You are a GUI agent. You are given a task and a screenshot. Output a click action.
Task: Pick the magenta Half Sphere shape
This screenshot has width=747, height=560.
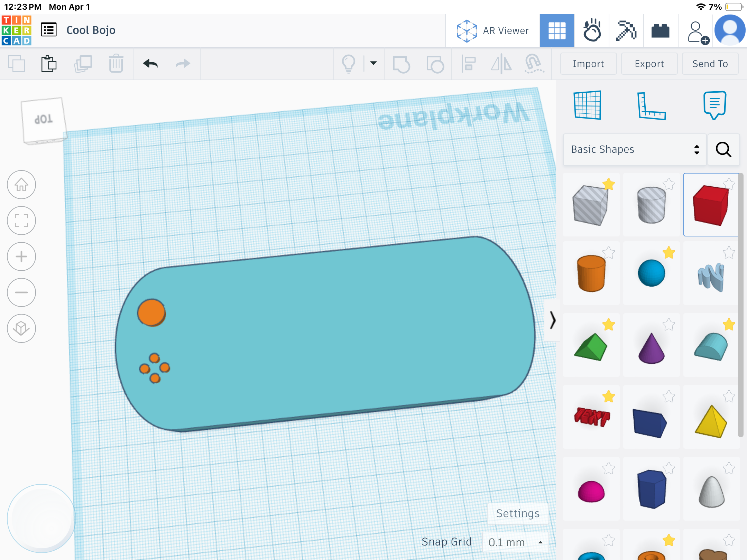[591, 491]
